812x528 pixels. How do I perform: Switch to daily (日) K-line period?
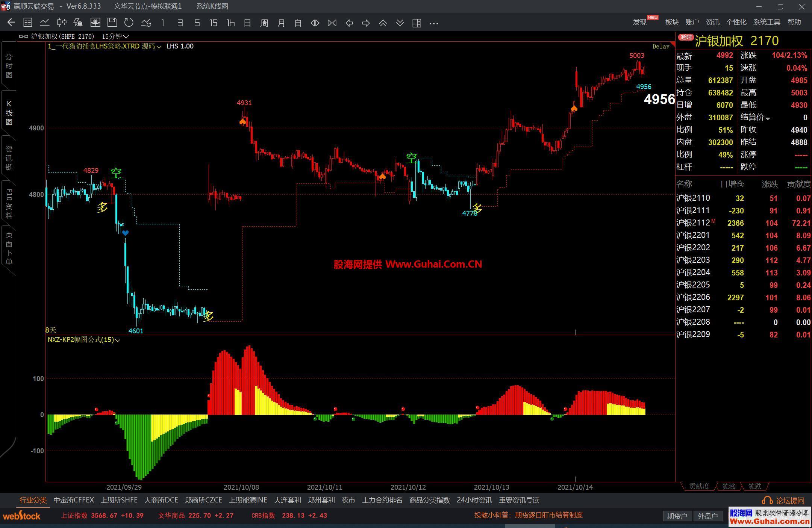[247, 23]
